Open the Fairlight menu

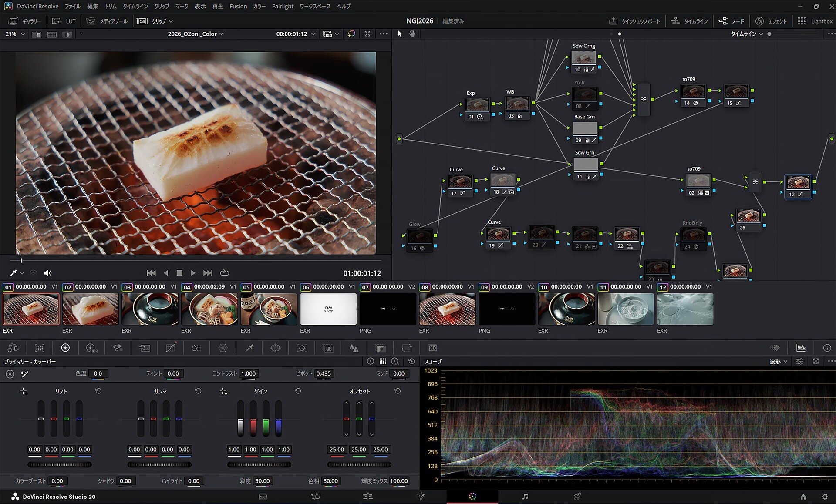point(282,6)
